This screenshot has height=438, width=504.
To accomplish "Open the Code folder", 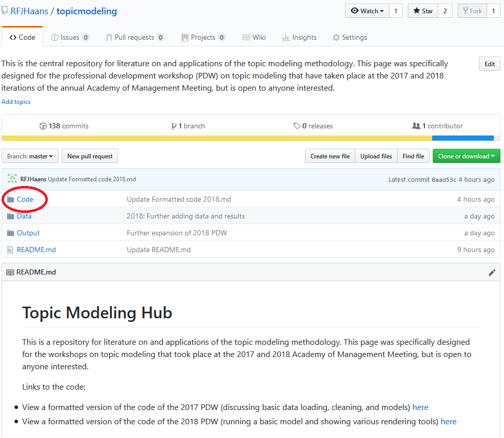I will point(25,199).
